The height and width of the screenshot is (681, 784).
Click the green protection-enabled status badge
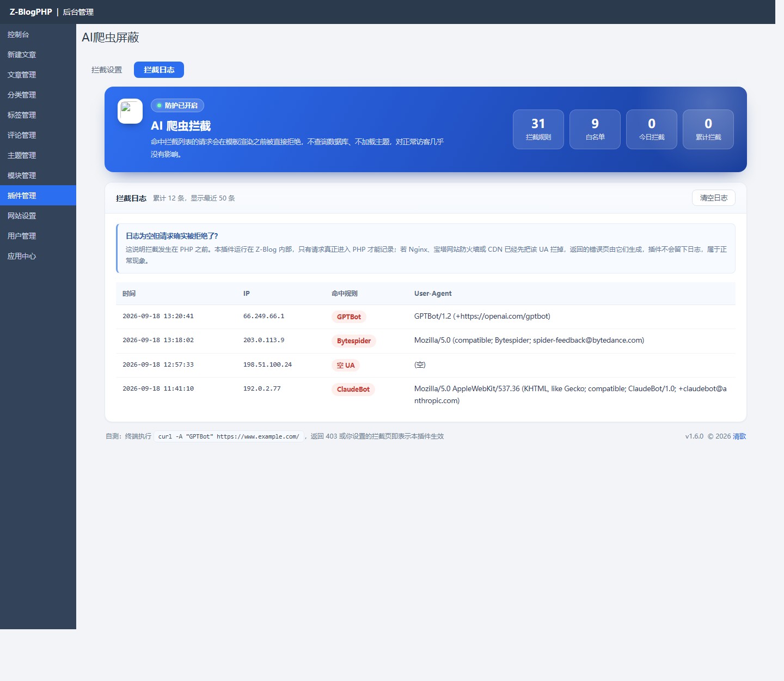coord(177,106)
